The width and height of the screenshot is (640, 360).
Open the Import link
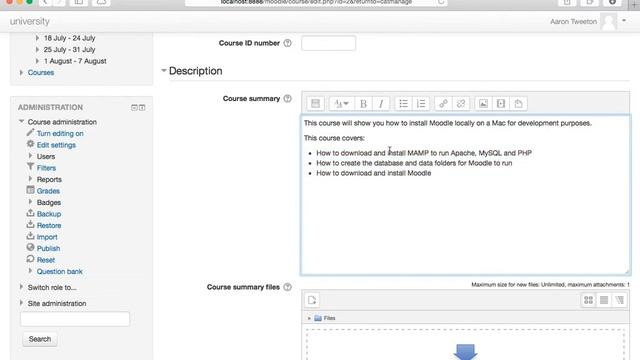coord(47,237)
